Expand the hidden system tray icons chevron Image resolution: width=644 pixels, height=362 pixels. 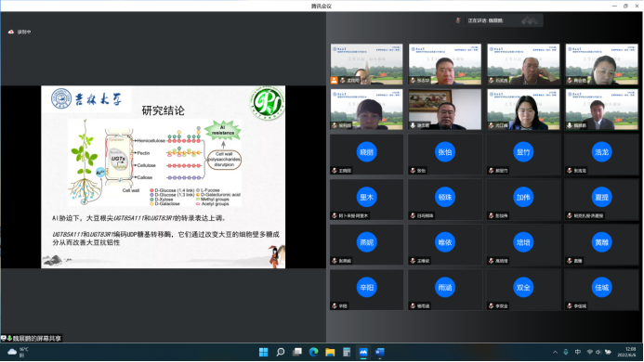(555, 352)
